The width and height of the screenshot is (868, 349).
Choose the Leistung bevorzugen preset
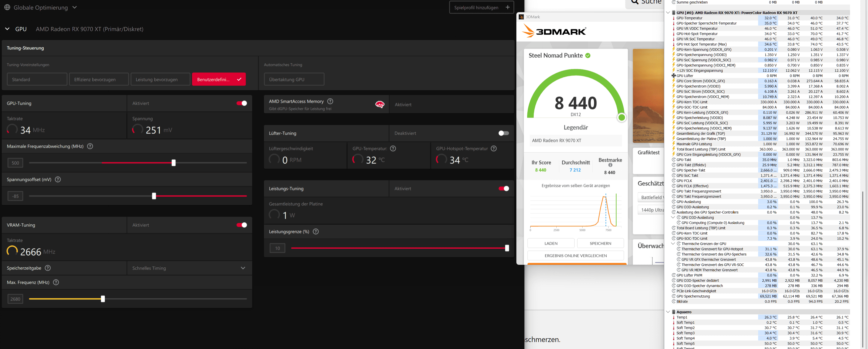[160, 79]
